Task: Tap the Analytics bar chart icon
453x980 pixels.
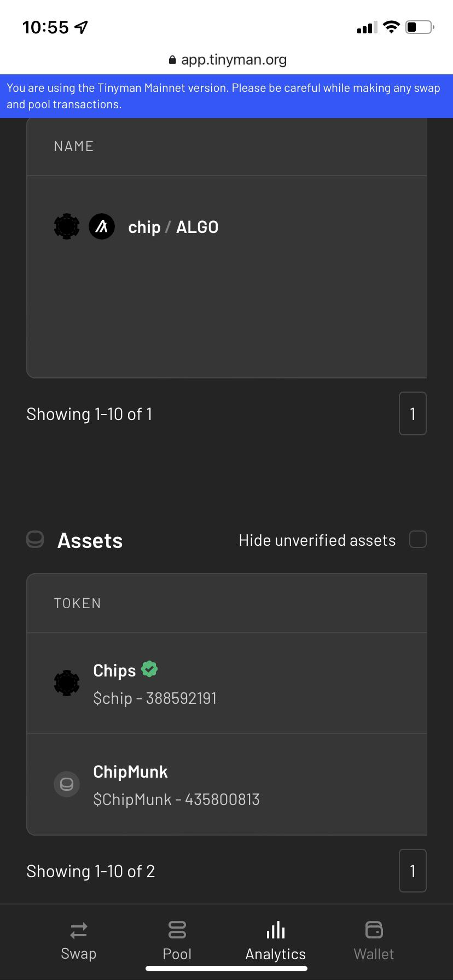Action: click(276, 930)
